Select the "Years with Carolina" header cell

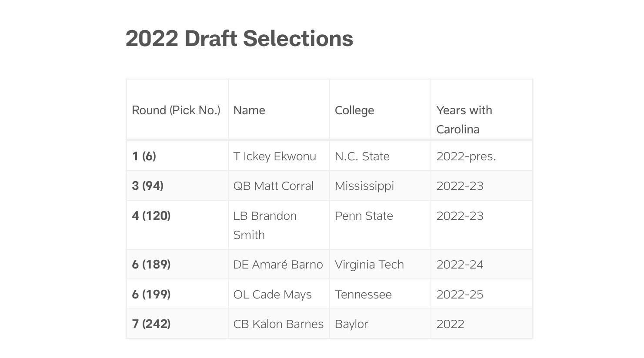coord(464,119)
